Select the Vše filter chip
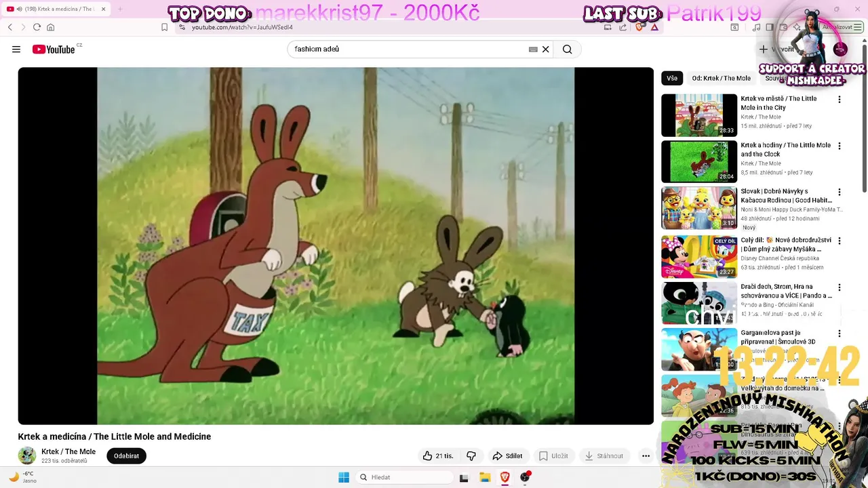 tap(672, 78)
